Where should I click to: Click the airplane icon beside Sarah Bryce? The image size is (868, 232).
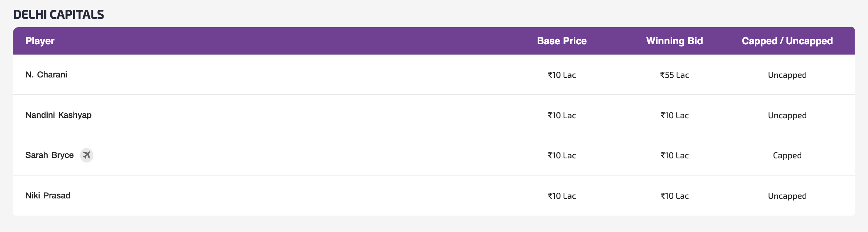tap(86, 155)
